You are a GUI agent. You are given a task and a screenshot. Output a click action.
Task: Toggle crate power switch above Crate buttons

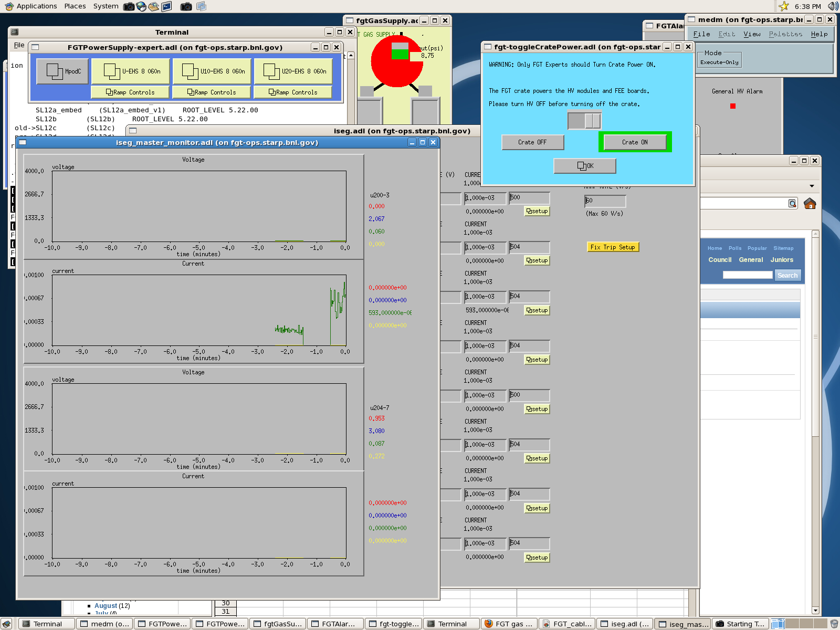point(584,121)
